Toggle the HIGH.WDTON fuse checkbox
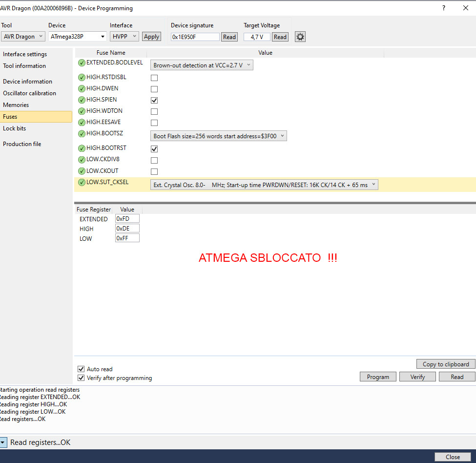The width and height of the screenshot is (476, 463). click(154, 111)
